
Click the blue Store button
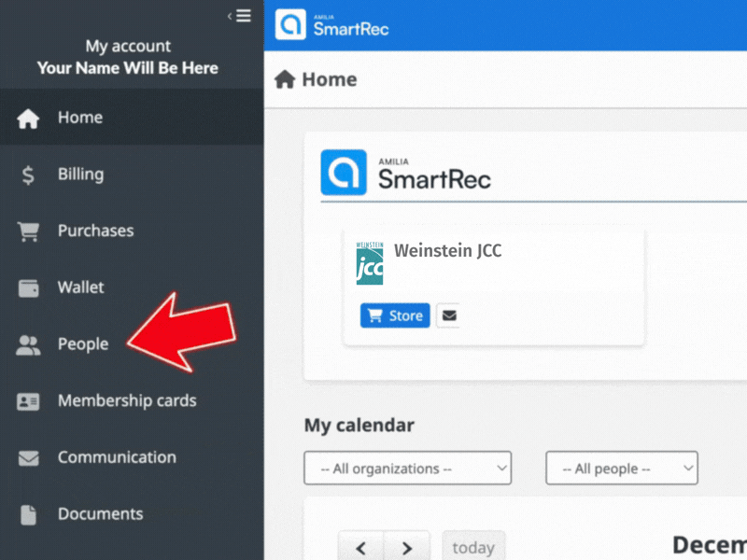pyautogui.click(x=395, y=315)
